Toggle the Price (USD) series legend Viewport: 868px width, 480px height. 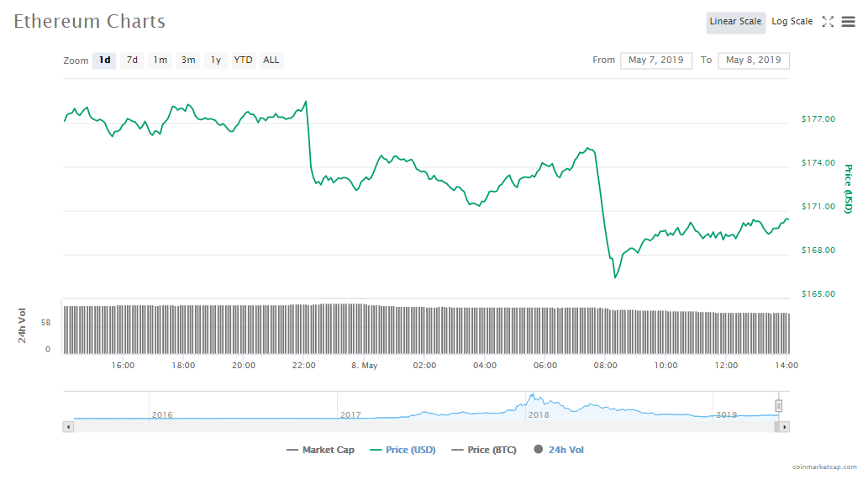click(x=402, y=451)
